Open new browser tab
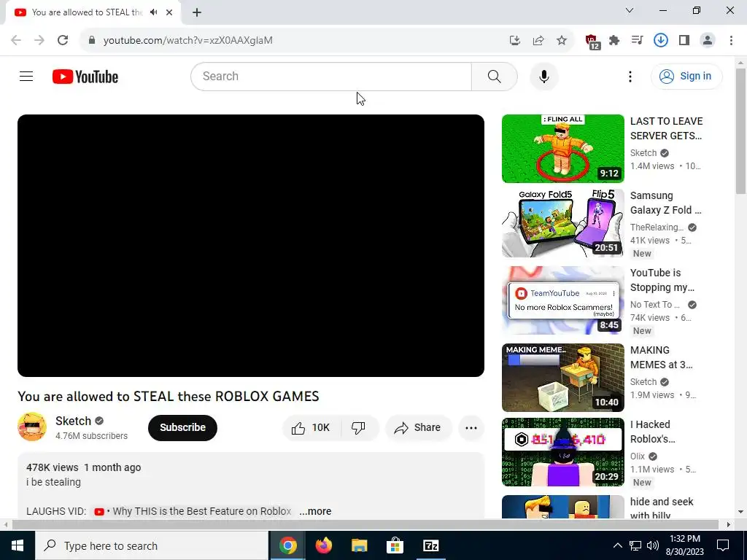 (197, 12)
